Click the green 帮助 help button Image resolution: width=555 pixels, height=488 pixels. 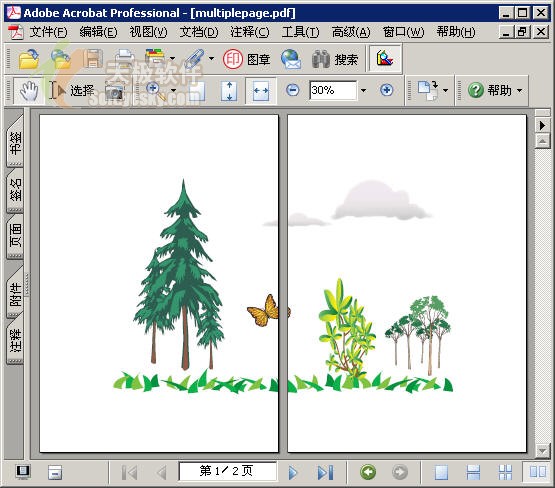490,90
